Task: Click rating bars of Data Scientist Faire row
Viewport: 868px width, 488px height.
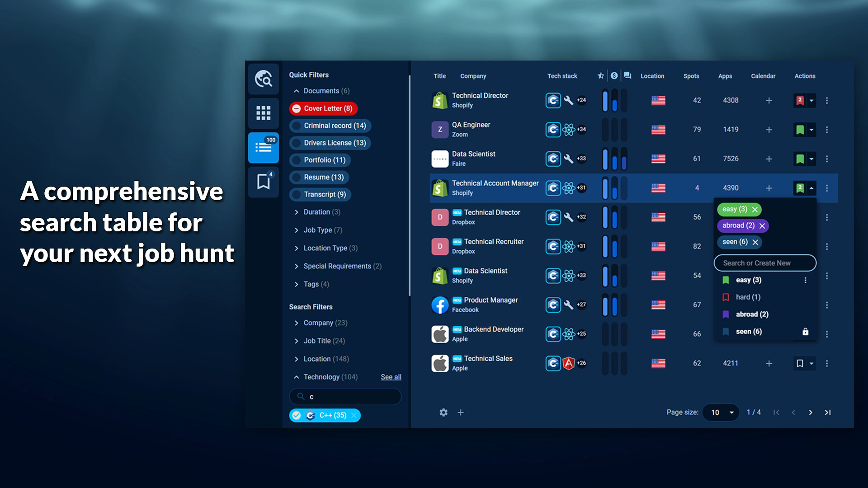Action: point(614,159)
